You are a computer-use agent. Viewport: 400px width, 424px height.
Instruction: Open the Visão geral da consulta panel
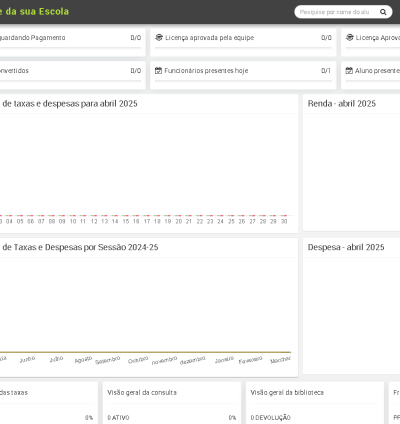142,393
